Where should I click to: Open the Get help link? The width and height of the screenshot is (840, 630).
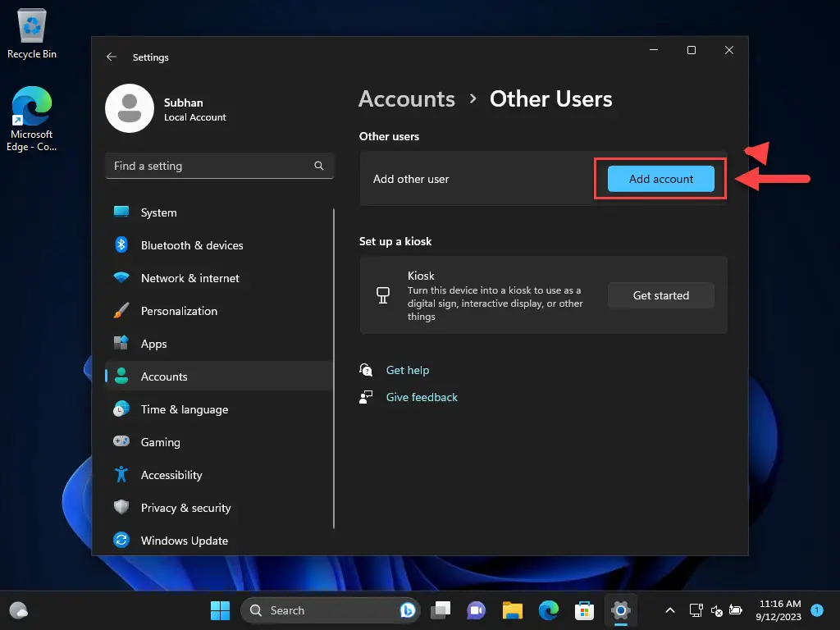[407, 370]
